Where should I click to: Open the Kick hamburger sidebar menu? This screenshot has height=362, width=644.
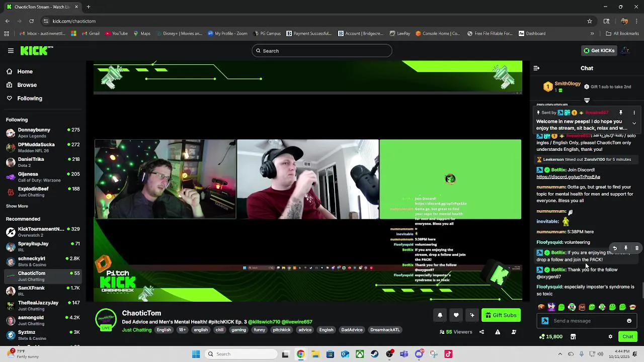click(11, 51)
